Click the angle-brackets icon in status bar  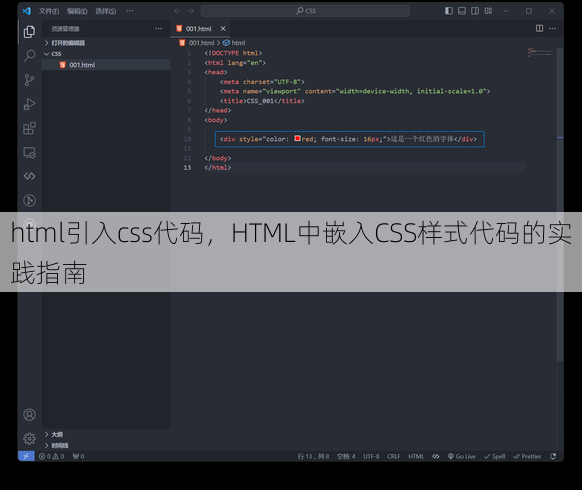pos(436,456)
